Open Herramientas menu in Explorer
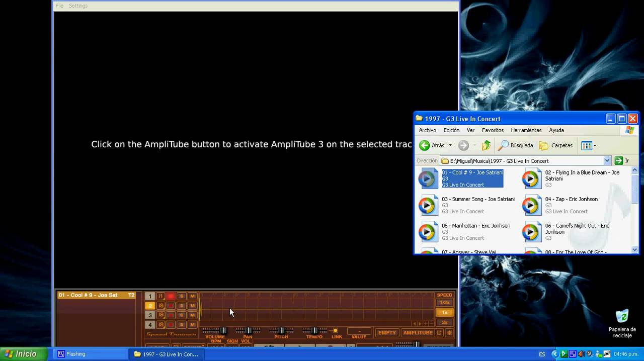This screenshot has width=644, height=361. (x=526, y=130)
